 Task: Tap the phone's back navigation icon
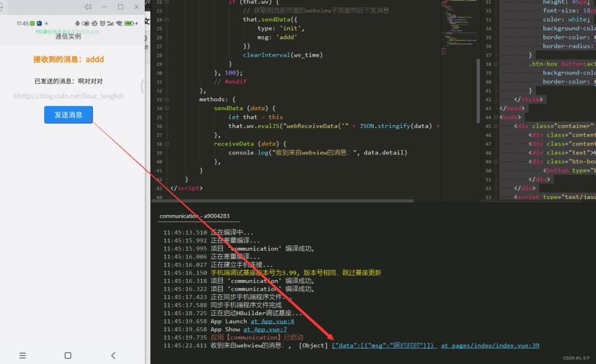tap(113, 356)
